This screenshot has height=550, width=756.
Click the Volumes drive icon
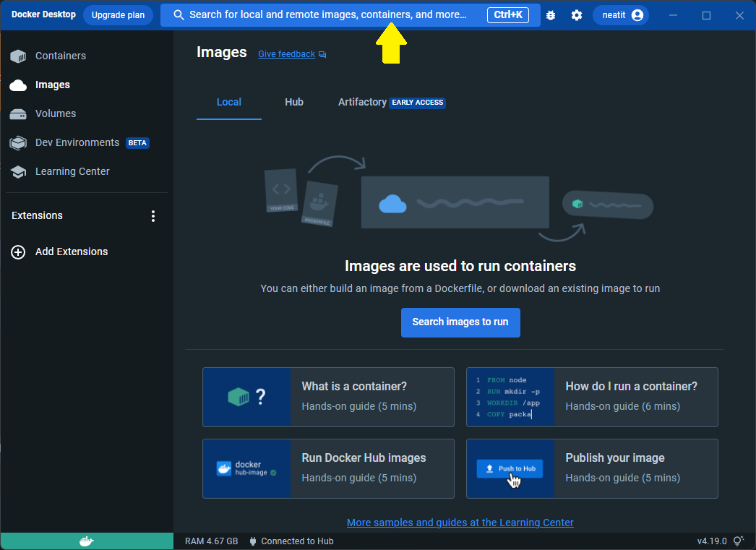point(18,113)
